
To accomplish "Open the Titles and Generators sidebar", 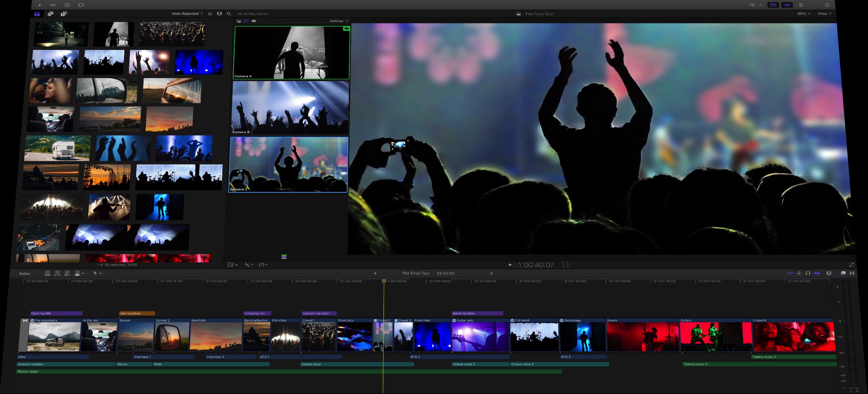I will pyautogui.click(x=64, y=14).
